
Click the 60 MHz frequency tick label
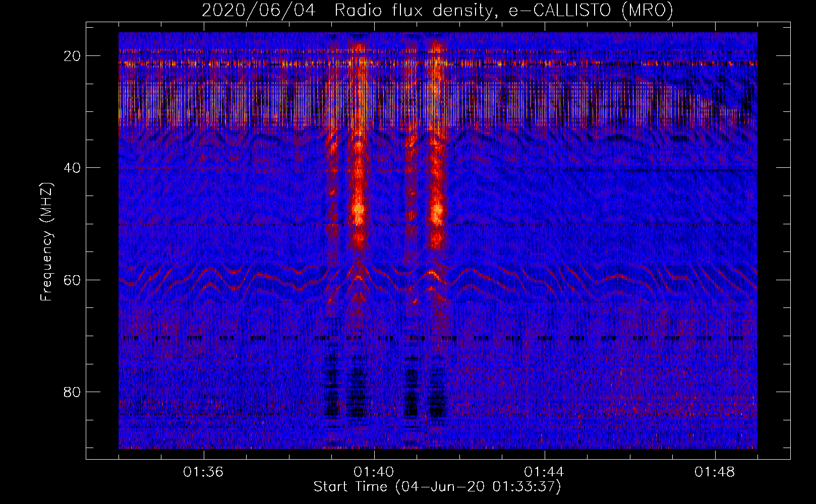click(72, 280)
